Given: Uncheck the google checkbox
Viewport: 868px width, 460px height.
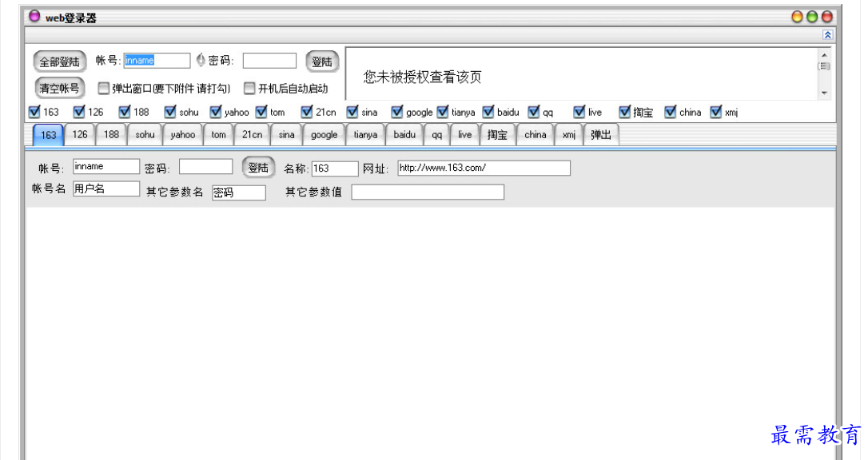Looking at the screenshot, I should pos(397,112).
